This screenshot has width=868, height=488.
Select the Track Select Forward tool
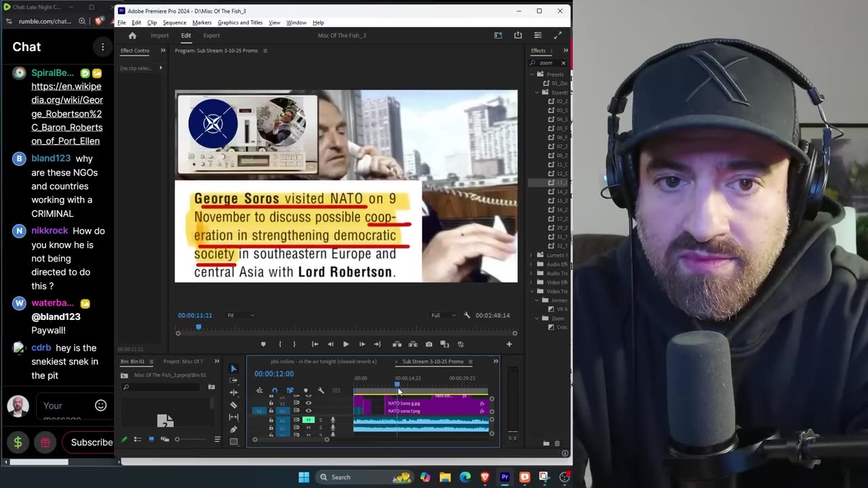click(234, 380)
